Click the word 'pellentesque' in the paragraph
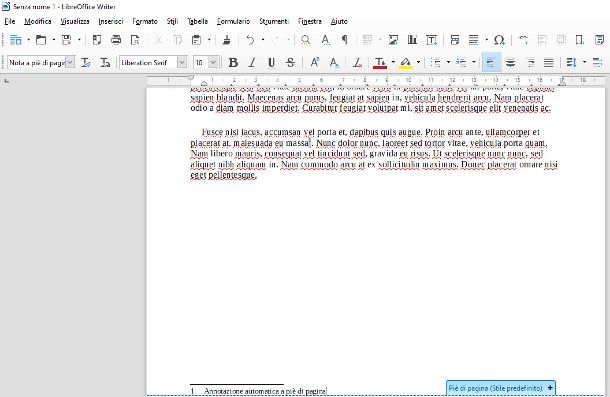 232,175
